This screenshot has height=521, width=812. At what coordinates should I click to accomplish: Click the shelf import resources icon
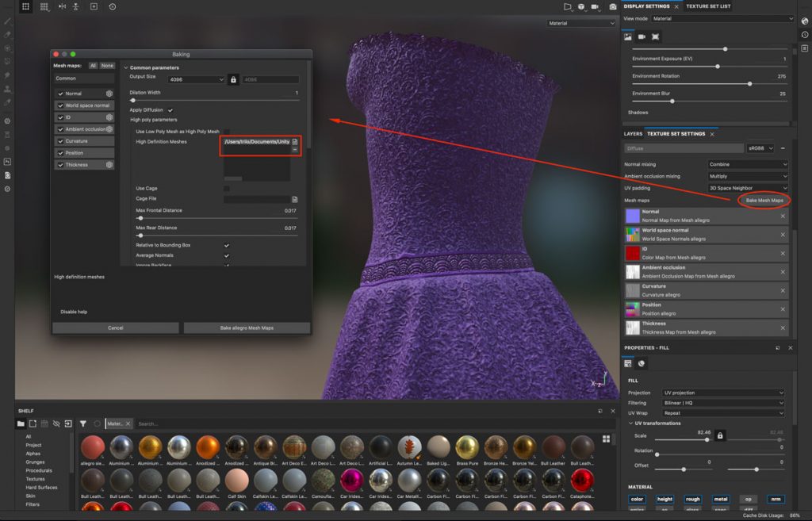pos(68,423)
